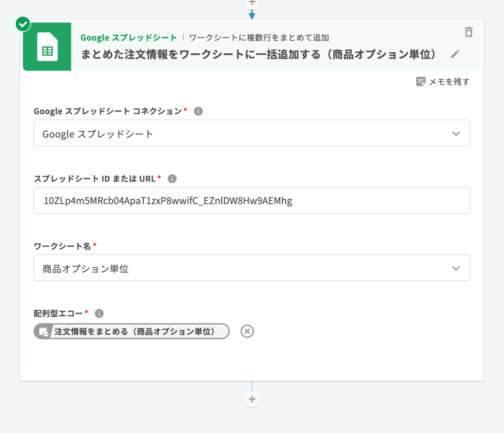The height and width of the screenshot is (433, 504).
Task: Click the green Google Sheets app icon
Action: [47, 47]
